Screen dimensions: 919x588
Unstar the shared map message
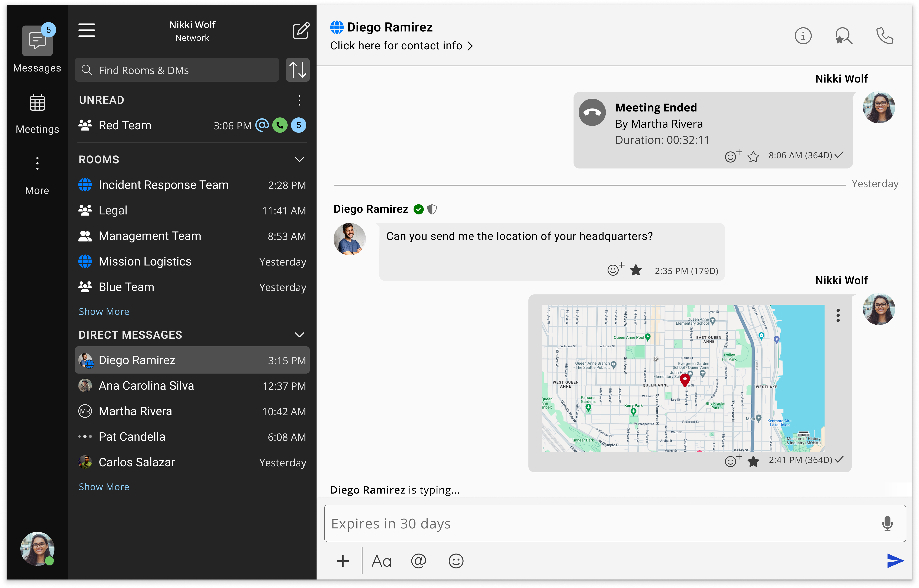point(753,461)
